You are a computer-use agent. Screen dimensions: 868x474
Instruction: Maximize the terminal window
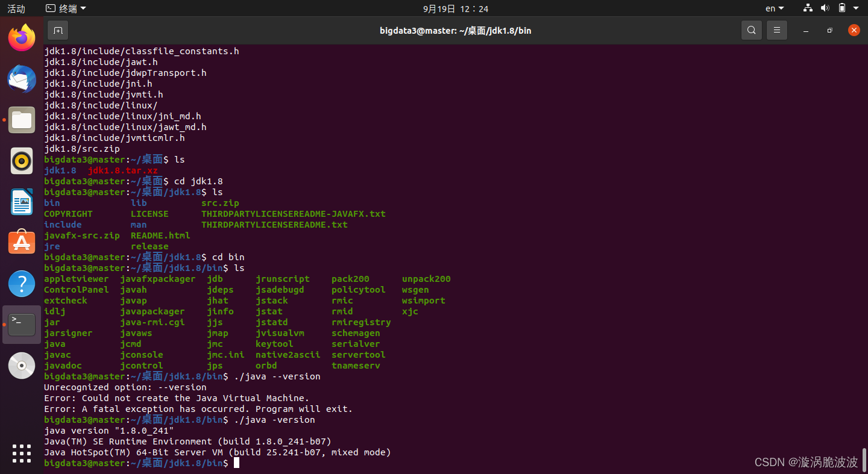(x=830, y=30)
